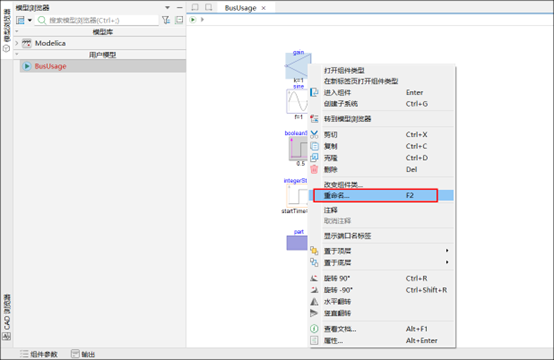554x360 pixels.
Task: Select 创建子系统 (Ctrl+G) menu item
Action: tap(382, 104)
